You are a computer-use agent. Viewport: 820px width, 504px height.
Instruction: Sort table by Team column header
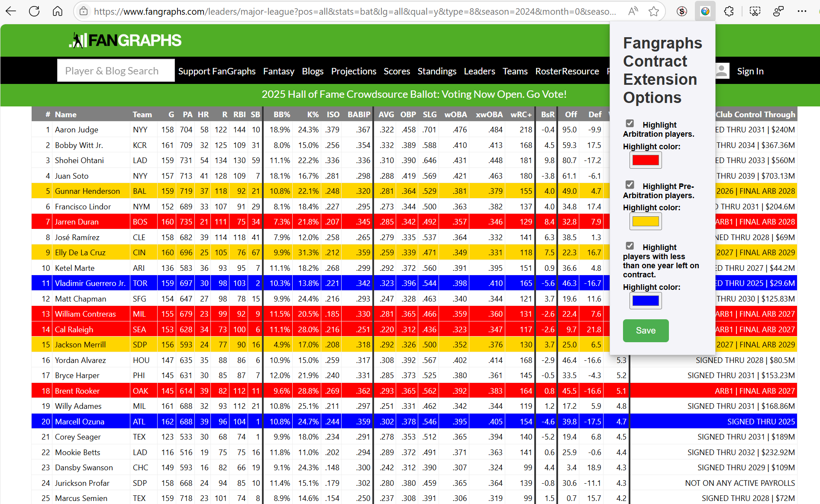tap(142, 114)
